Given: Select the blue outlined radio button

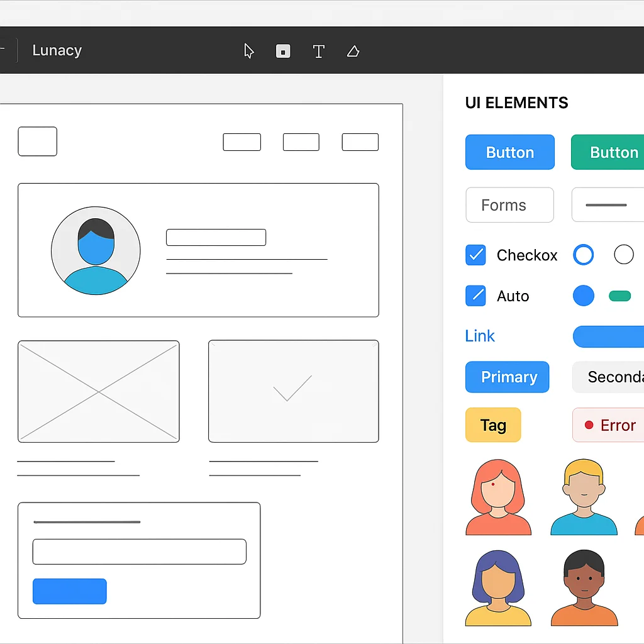Looking at the screenshot, I should click(x=584, y=254).
